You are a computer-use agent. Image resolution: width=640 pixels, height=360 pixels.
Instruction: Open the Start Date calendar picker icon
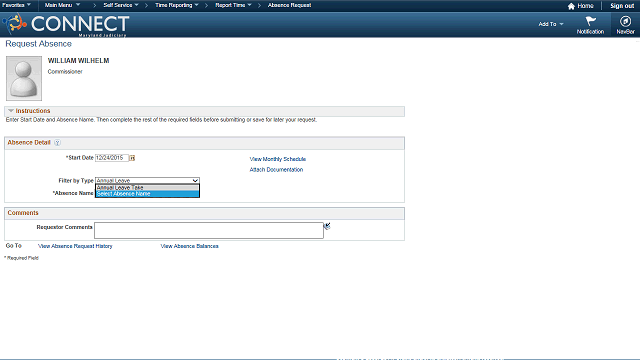pos(132,158)
